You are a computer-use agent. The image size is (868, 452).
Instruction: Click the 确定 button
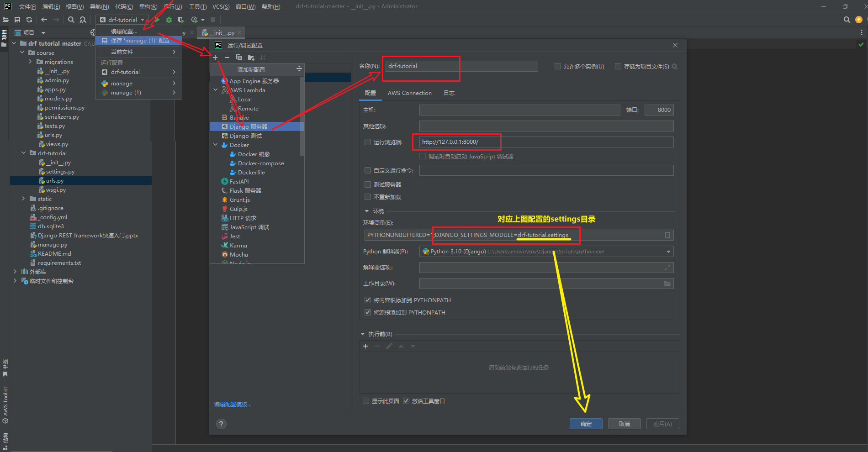pos(586,424)
